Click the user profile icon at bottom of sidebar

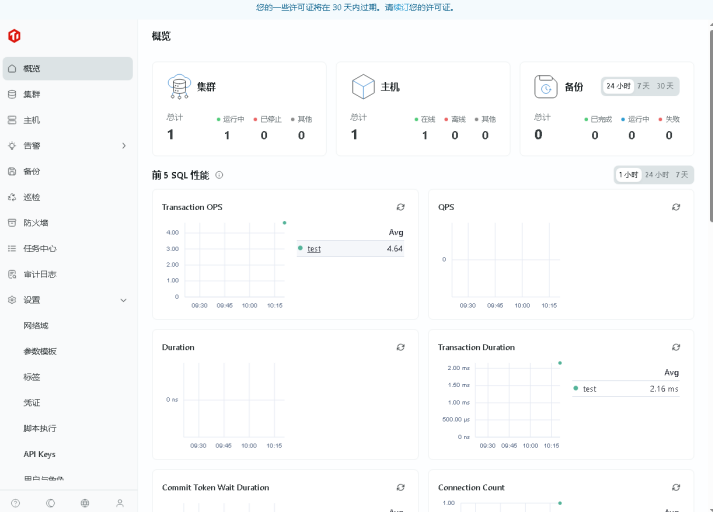click(x=120, y=503)
